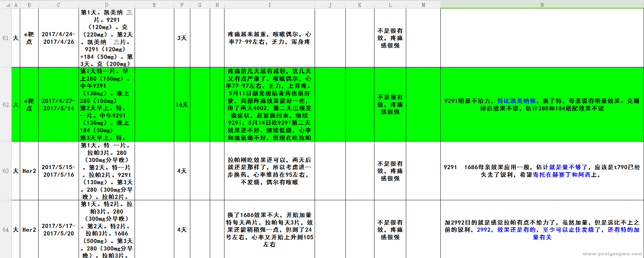Screen dimensions: 644x258
Task: Click the '4天' cell in row 64
Action: 182,230
